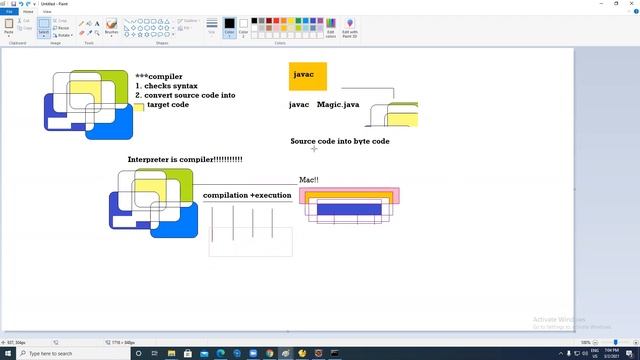Viewport: 640px width, 360px height.
Task: Click the Paint Help icon
Action: 636,11
